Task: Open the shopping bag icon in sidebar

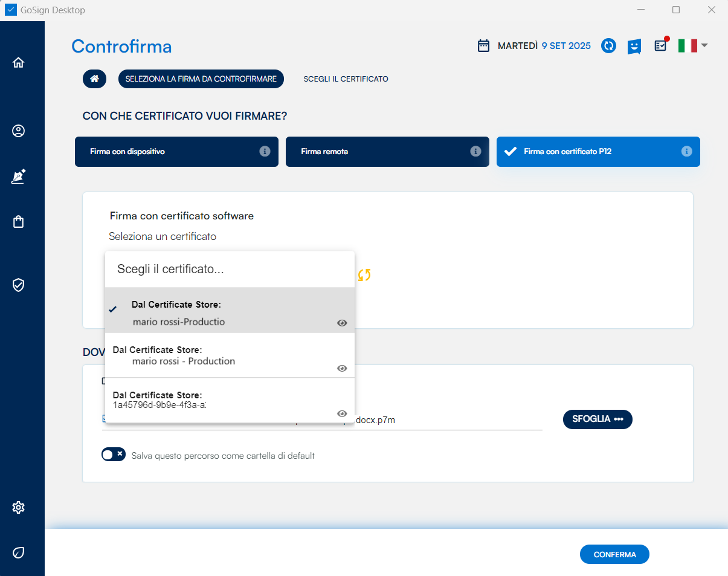Action: pyautogui.click(x=19, y=222)
